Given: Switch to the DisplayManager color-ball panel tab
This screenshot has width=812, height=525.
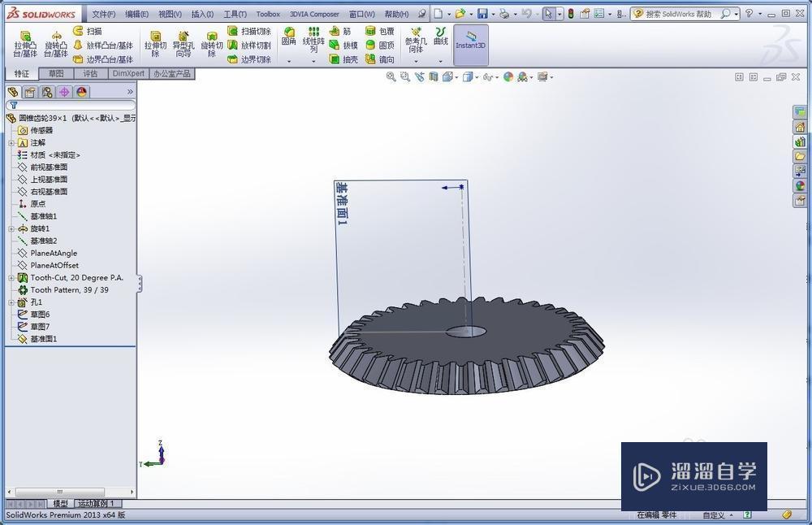Looking at the screenshot, I should [82, 92].
